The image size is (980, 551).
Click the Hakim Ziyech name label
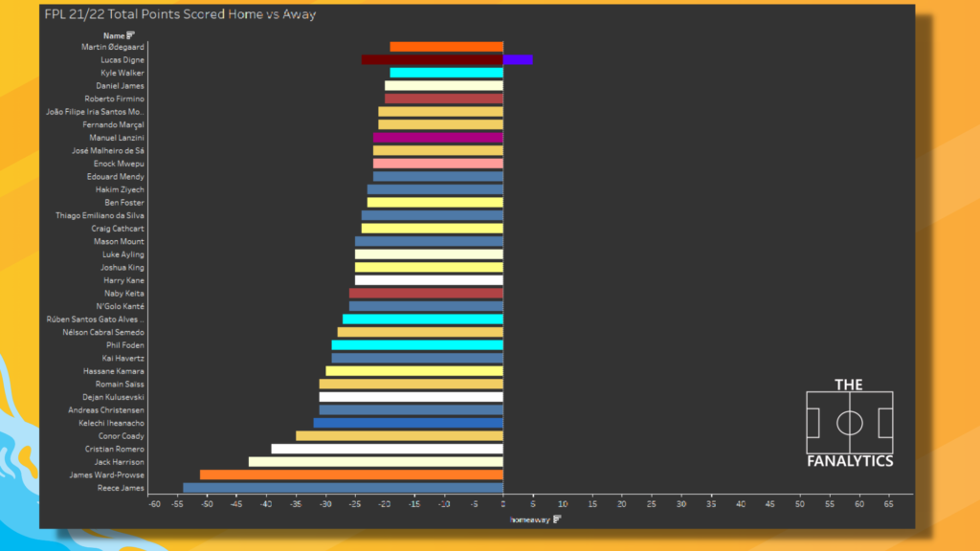click(120, 190)
